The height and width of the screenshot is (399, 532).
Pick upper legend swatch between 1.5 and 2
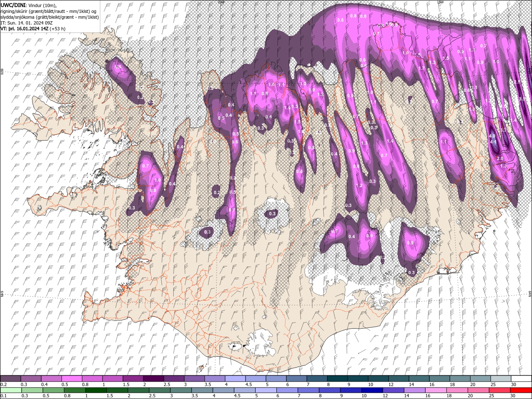coord(133,379)
